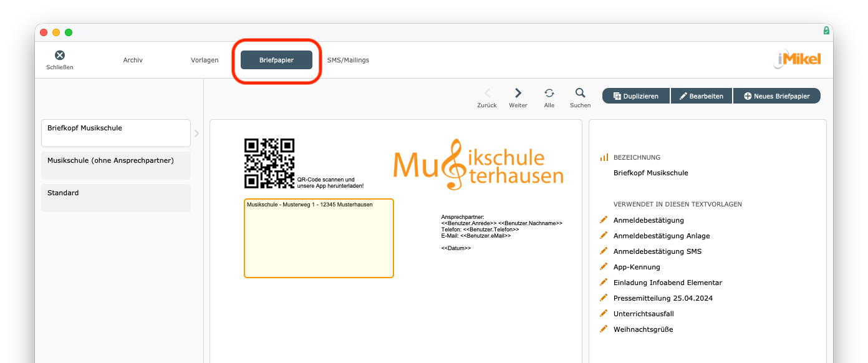The image size is (868, 363).
Task: Go forward with Weiter arrow
Action: (x=518, y=93)
